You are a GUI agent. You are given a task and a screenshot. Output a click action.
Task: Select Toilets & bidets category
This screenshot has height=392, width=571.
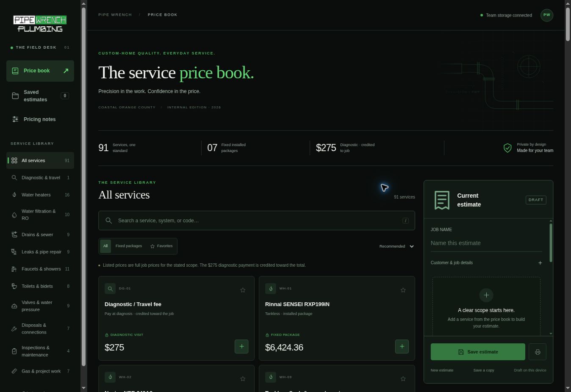point(40,286)
